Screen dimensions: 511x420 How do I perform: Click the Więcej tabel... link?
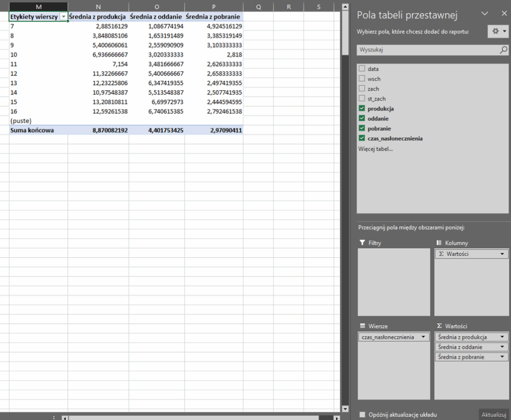coord(375,149)
